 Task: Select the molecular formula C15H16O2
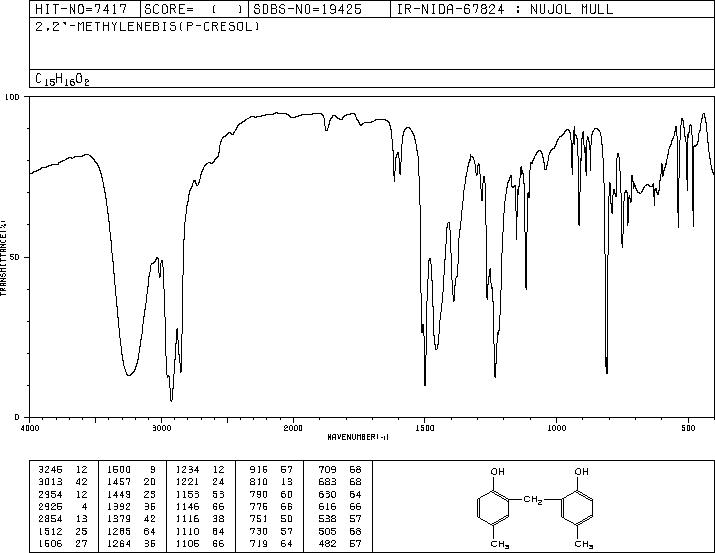62,79
